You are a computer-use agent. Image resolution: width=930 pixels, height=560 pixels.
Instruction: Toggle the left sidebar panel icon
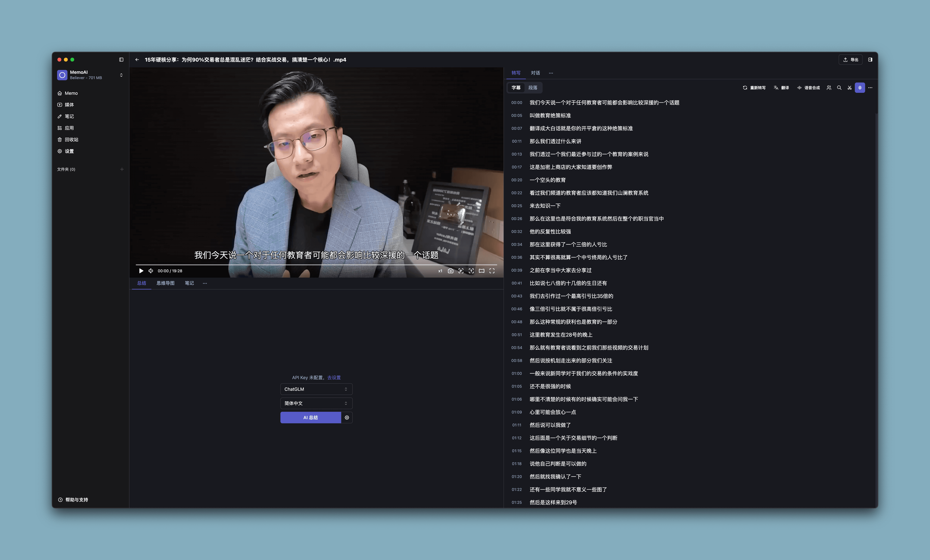click(121, 60)
